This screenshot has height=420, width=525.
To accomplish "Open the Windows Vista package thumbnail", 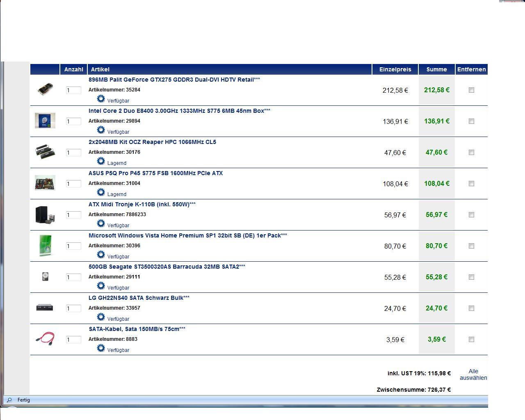I will point(45,246).
